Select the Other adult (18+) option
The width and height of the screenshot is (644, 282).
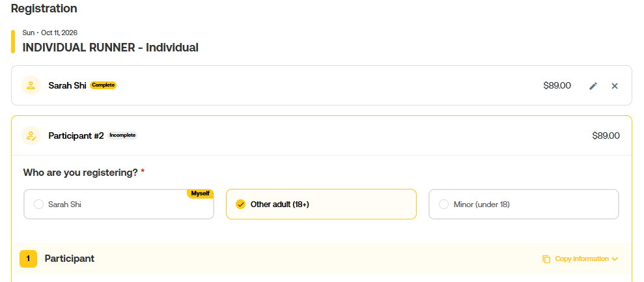[x=241, y=204]
